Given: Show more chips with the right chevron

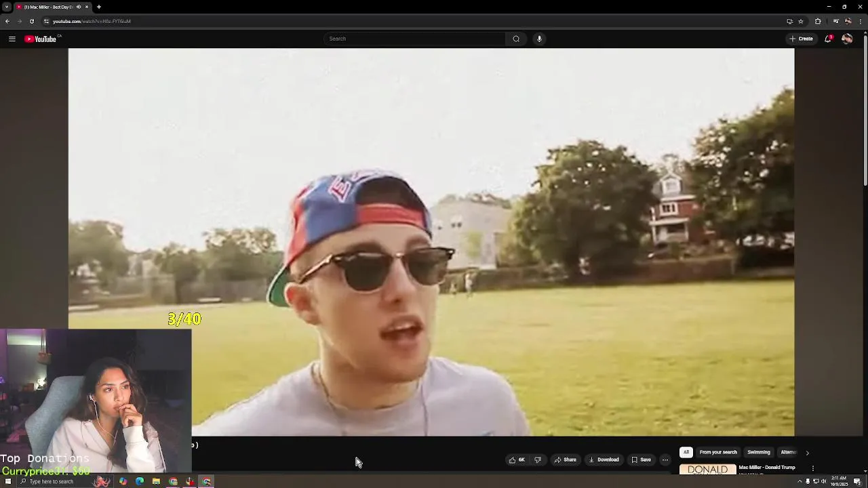Looking at the screenshot, I should (x=807, y=453).
